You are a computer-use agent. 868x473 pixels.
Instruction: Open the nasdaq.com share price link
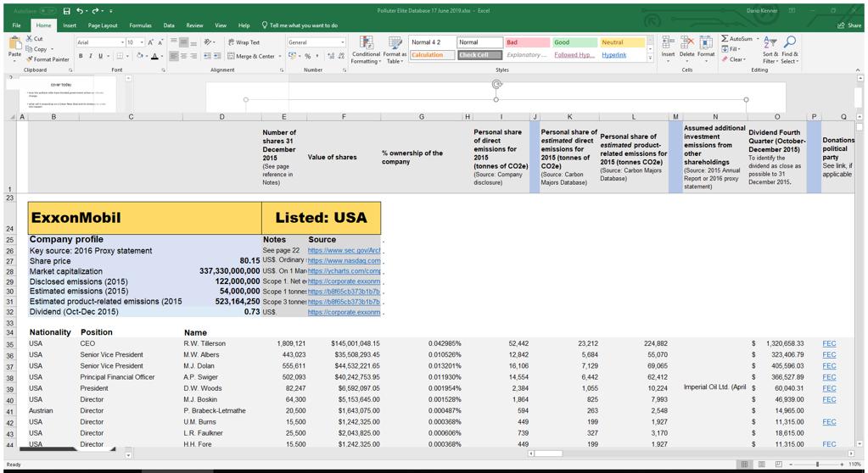click(x=344, y=260)
